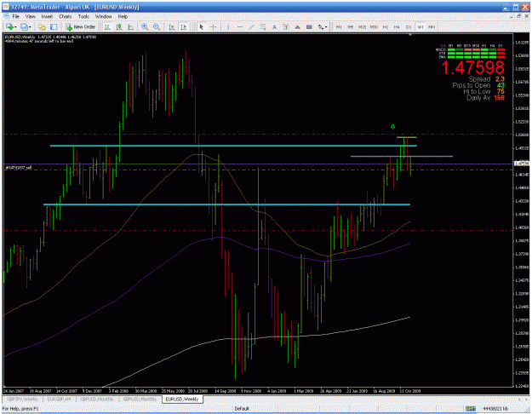Click the '44438/21 kb' traffic status
532x414 pixels.
click(495, 409)
